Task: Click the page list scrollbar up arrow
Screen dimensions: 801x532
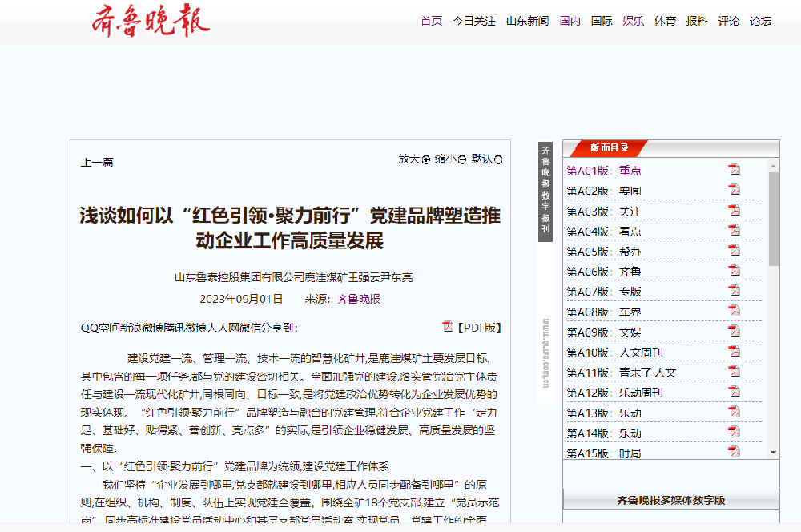Action: 774,166
